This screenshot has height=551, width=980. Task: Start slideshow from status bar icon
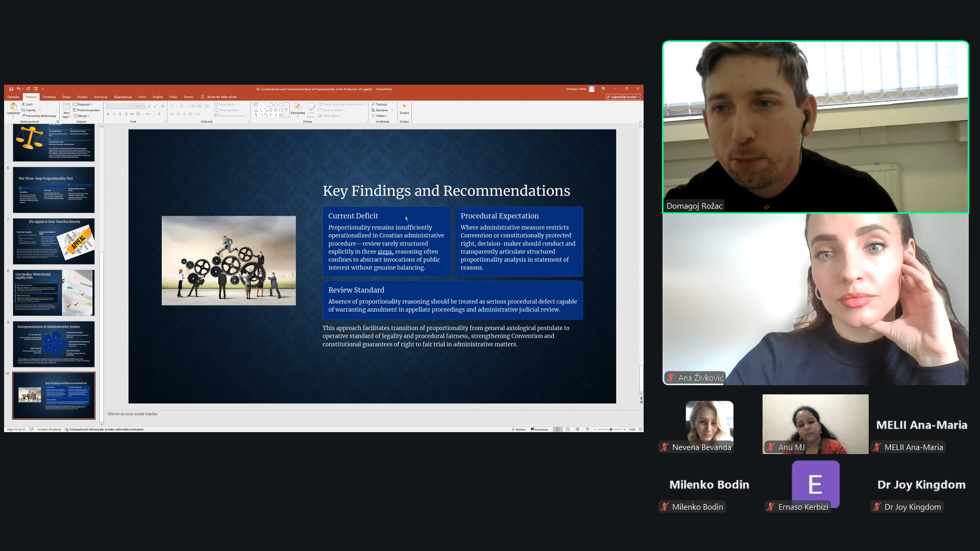pos(587,430)
